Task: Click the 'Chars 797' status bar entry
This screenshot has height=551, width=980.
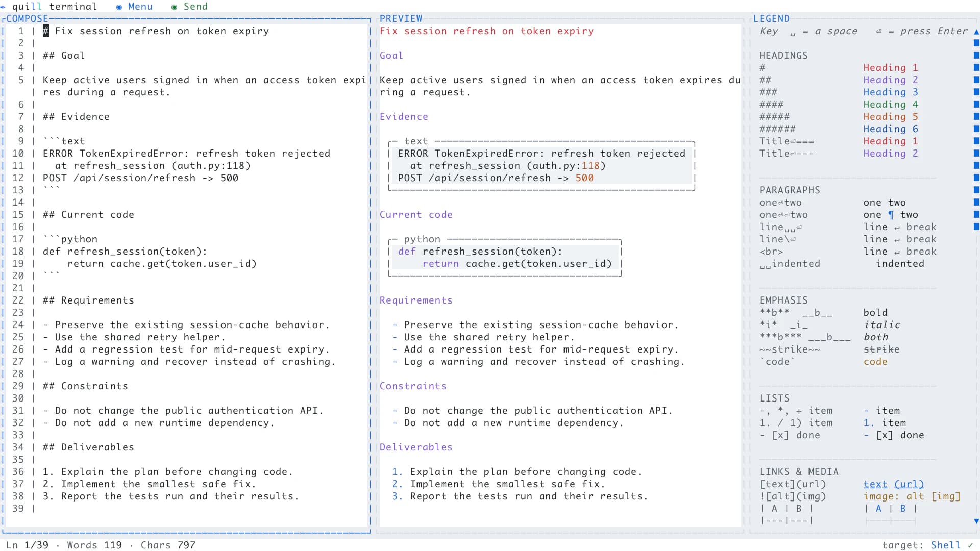Action: click(168, 545)
